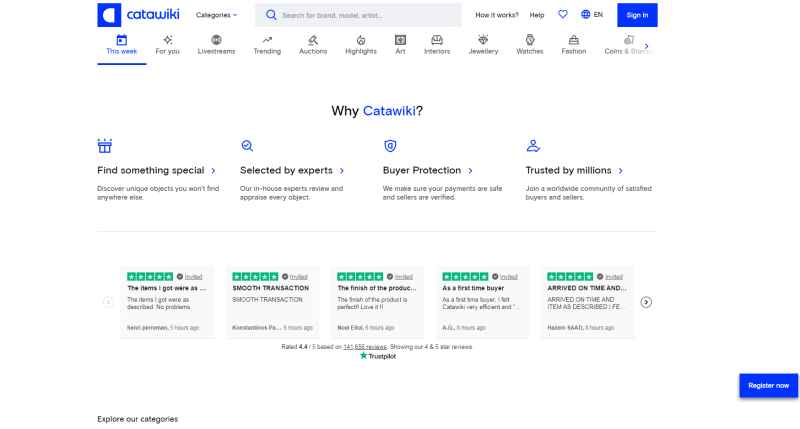The image size is (800, 429).
Task: Open the Categories dropdown
Action: (216, 15)
